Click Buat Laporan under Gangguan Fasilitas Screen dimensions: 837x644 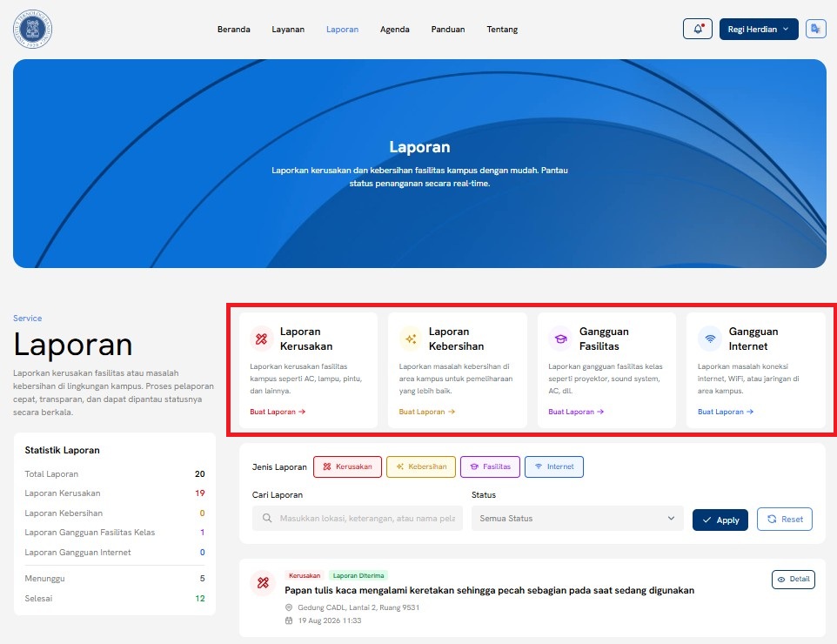(576, 412)
